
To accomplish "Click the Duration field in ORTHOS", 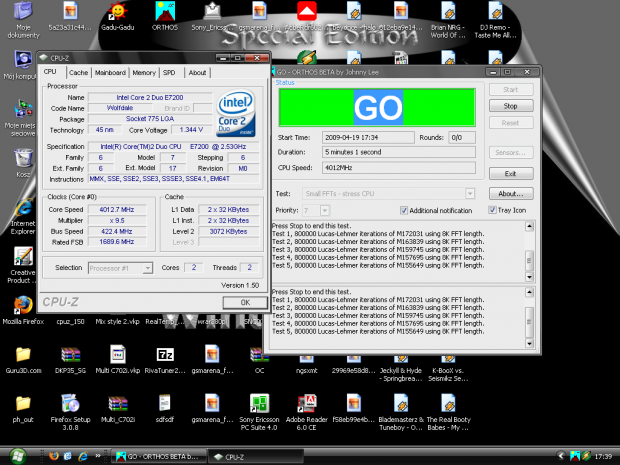I will click(x=399, y=152).
